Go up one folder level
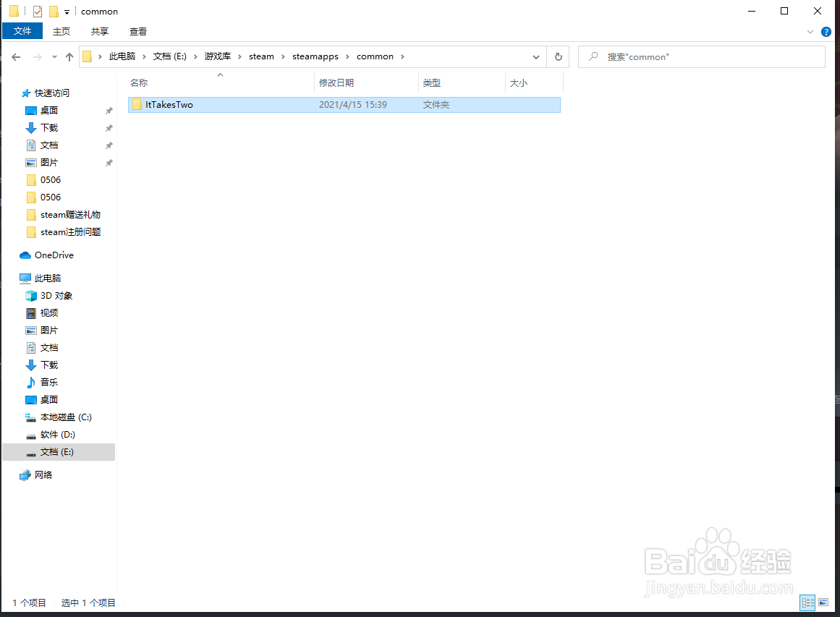The width and height of the screenshot is (840, 617). point(69,56)
